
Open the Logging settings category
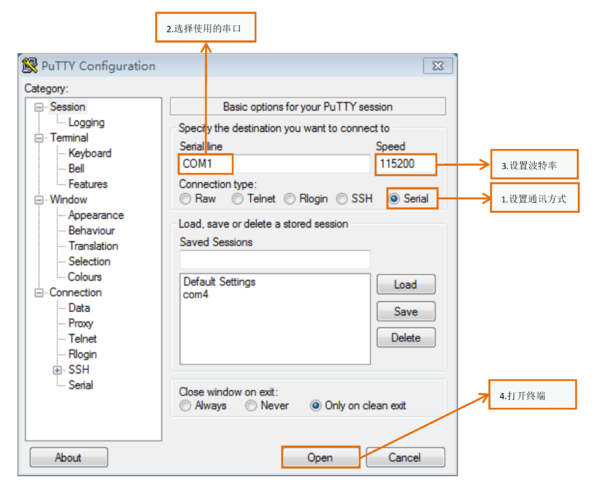pos(86,123)
